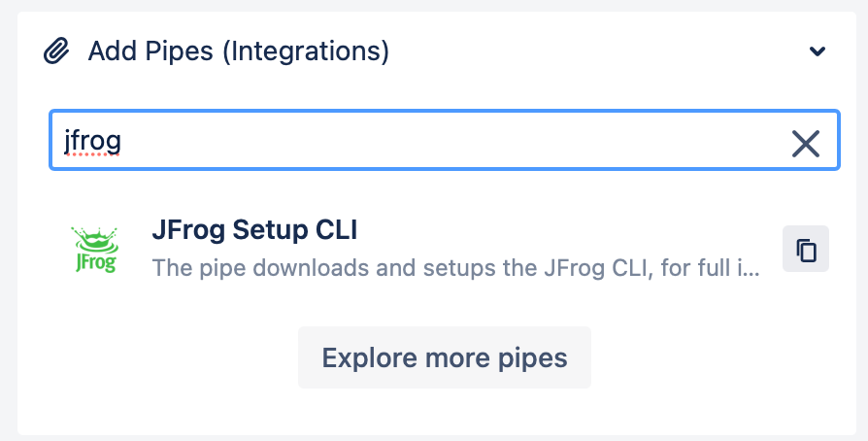Remove the search text using the cross icon

[x=806, y=144]
